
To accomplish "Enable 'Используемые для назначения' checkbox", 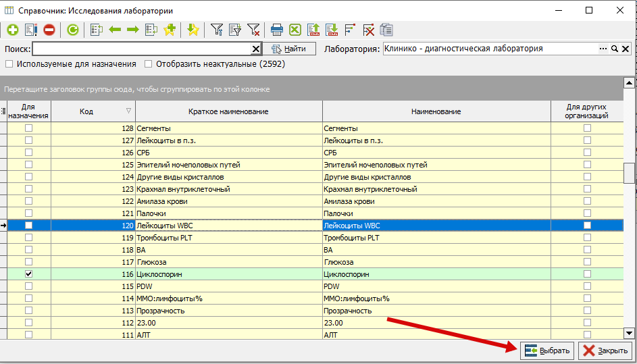I will tap(9, 64).
